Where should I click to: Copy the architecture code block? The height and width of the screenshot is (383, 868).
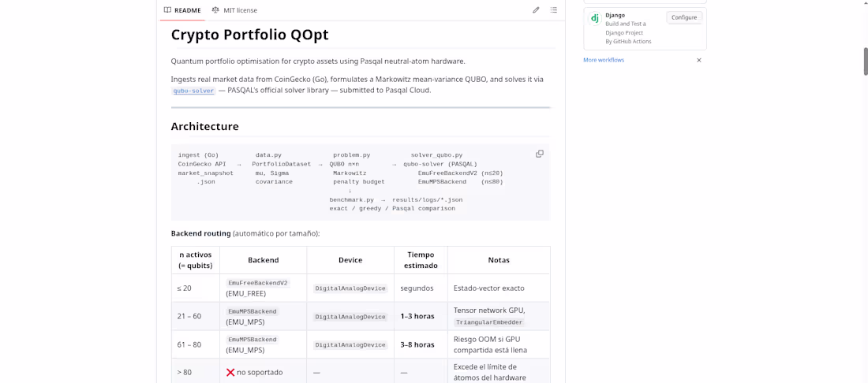(540, 154)
